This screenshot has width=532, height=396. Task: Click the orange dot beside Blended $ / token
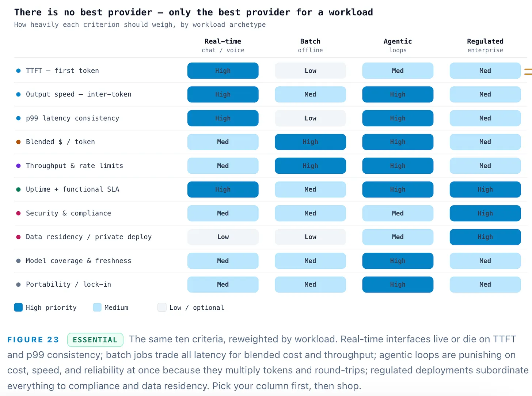18,142
